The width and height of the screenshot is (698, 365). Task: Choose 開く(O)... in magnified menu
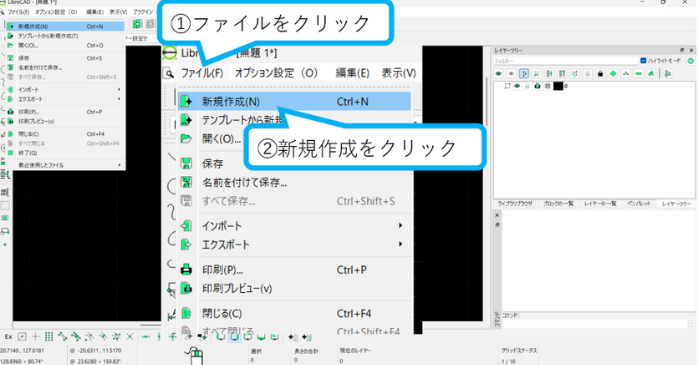pos(222,139)
